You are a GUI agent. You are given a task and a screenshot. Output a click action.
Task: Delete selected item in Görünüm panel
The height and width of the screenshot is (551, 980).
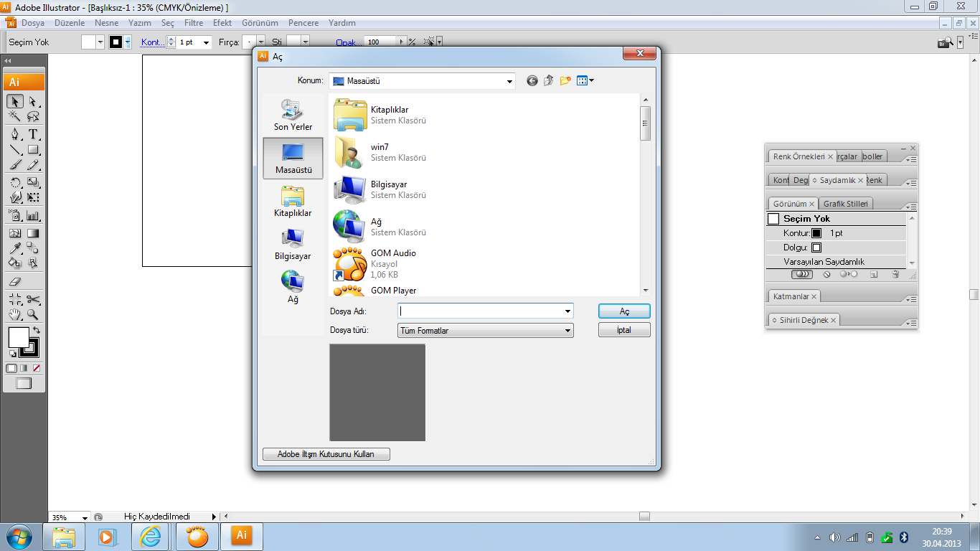point(895,274)
